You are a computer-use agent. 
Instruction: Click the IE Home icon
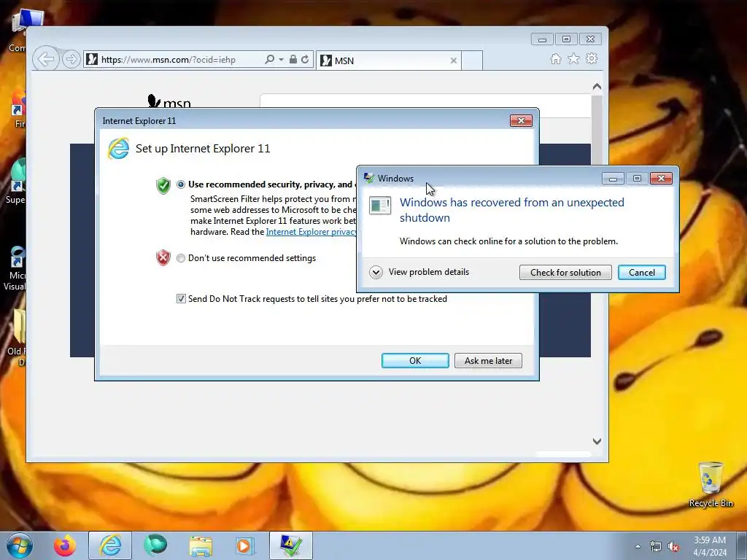pyautogui.click(x=555, y=58)
